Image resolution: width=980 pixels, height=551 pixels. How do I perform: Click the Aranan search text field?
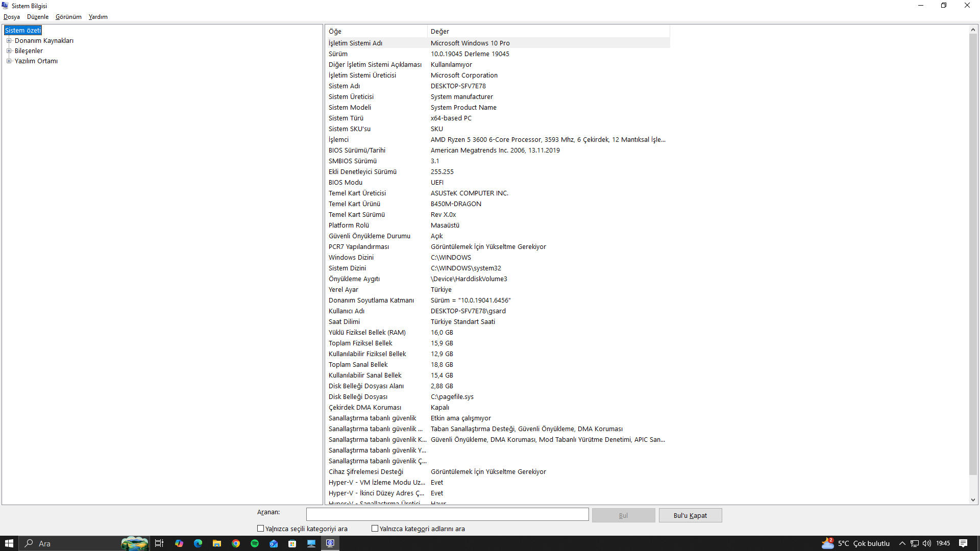(x=447, y=514)
